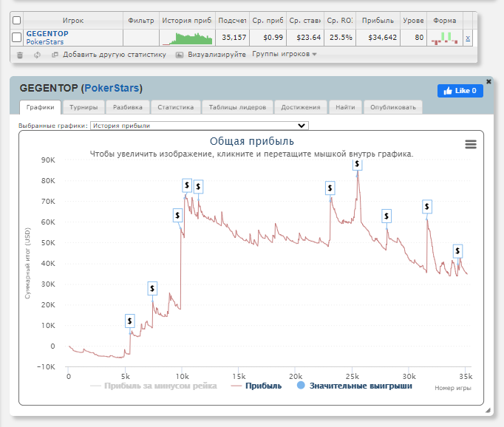Click Добавить другую статистику link
504x427 pixels.
click(x=115, y=55)
